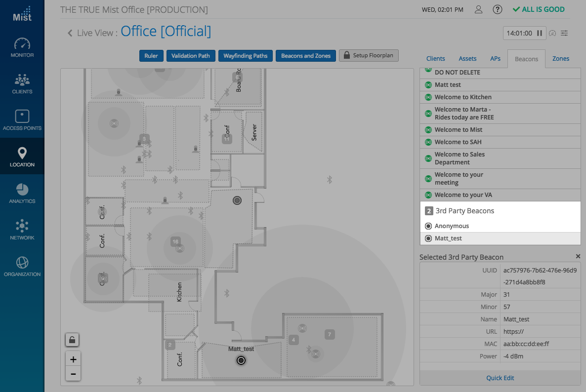This screenshot has height=392, width=586.
Task: Show the Validation Path
Action: 191,56
